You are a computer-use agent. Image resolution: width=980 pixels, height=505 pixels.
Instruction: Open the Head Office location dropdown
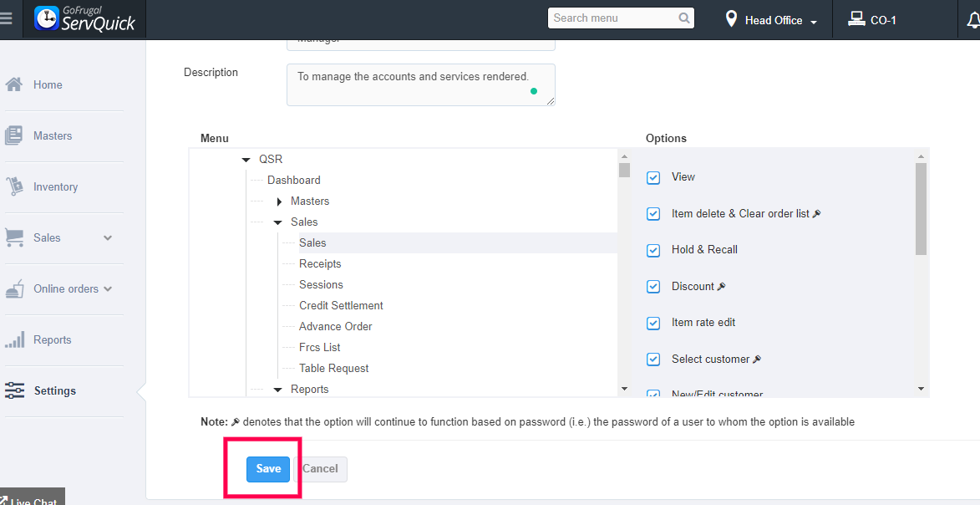(x=772, y=20)
